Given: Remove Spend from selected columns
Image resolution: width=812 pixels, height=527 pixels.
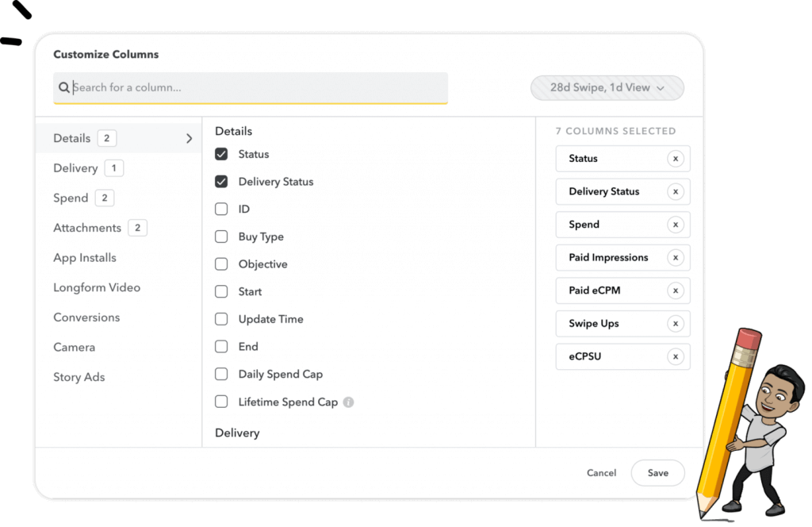Looking at the screenshot, I should click(676, 225).
